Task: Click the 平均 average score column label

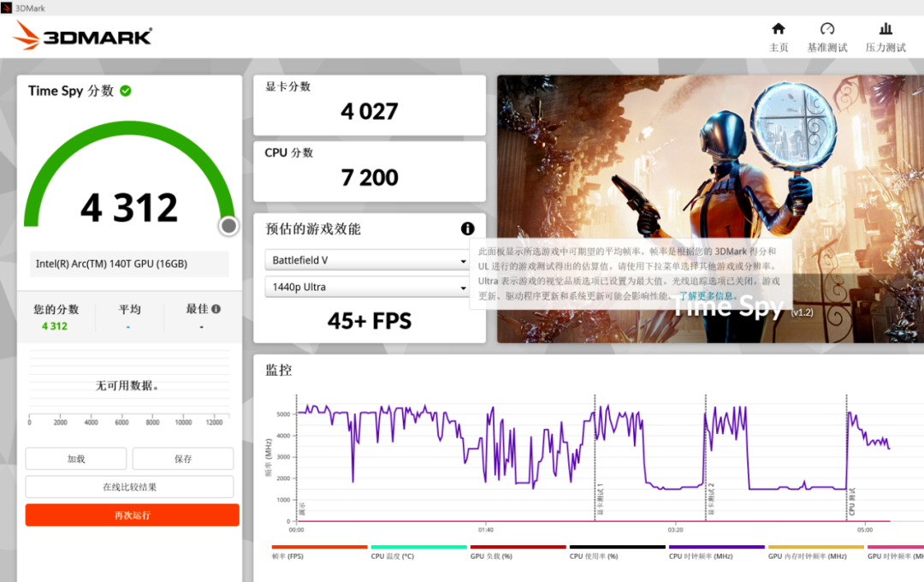Action: pyautogui.click(x=130, y=309)
